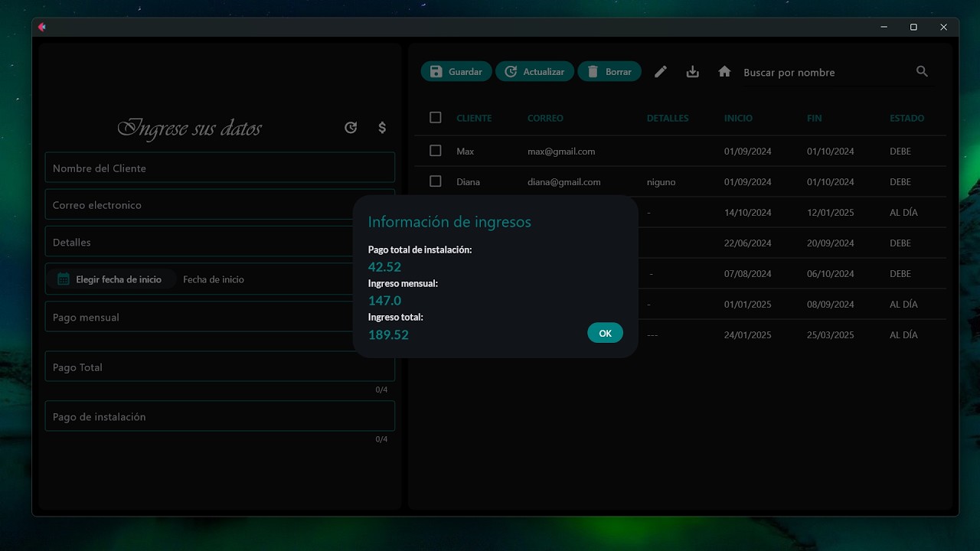Click the max@gmail.com cell

561,152
